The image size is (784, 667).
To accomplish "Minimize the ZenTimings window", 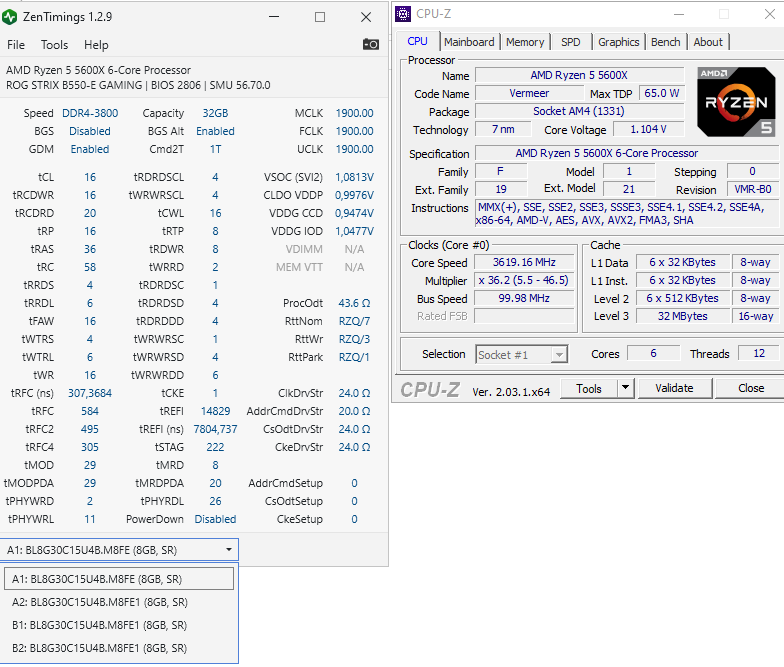I will tap(274, 17).
